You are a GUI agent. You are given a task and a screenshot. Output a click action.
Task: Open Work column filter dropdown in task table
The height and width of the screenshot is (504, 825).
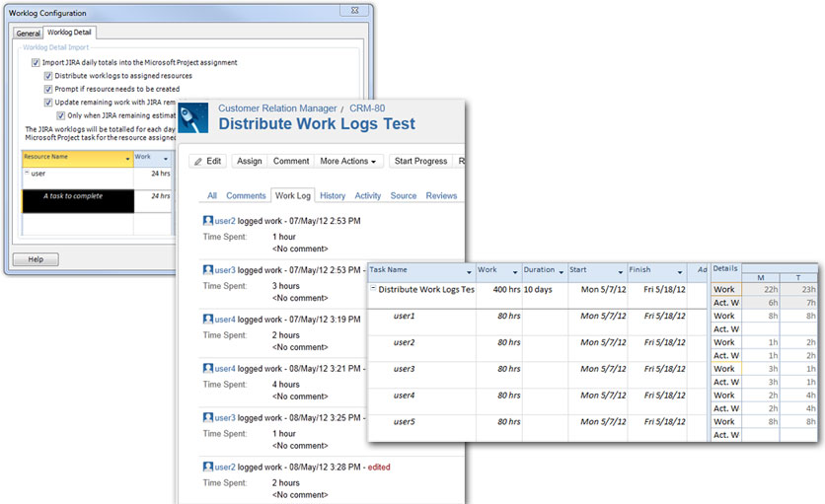coord(515,272)
